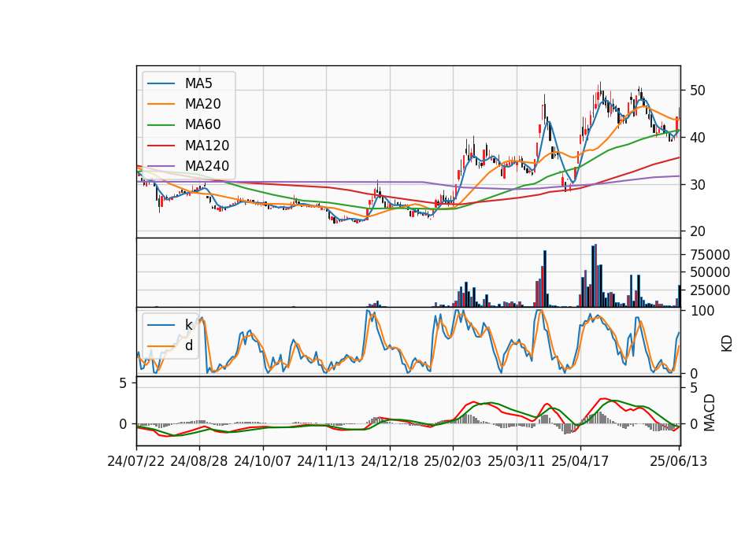
Task: Click the 'k' label in KD legend
Action: point(188,325)
